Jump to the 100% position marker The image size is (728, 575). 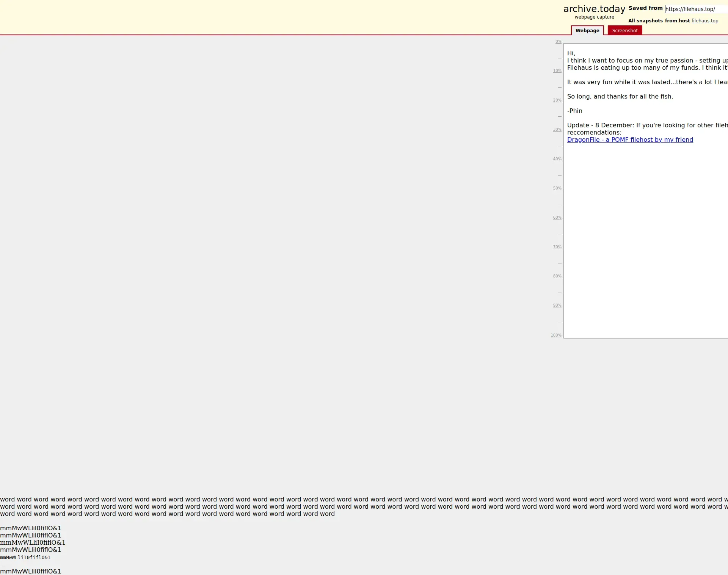pyautogui.click(x=556, y=335)
